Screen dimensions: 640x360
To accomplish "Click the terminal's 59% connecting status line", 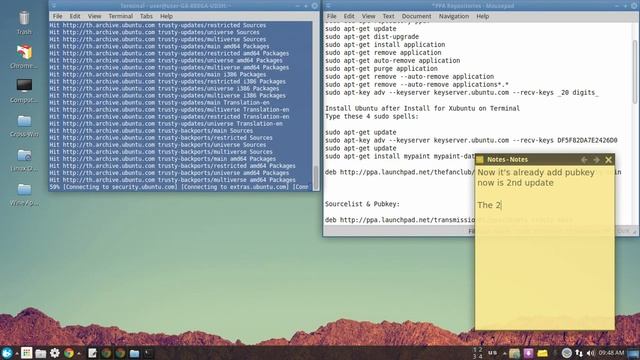I will [x=179, y=187].
